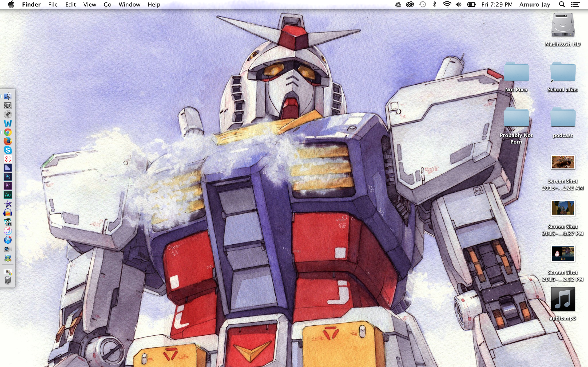The height and width of the screenshot is (367, 588).
Task: Launch iPhoto from the Dock
Action: click(8, 222)
